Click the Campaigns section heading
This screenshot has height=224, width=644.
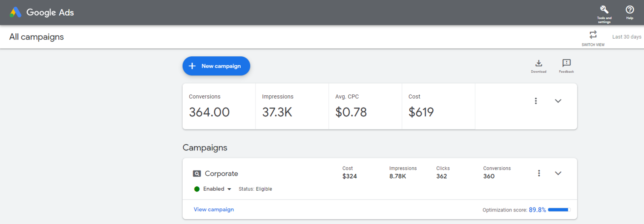pyautogui.click(x=205, y=148)
